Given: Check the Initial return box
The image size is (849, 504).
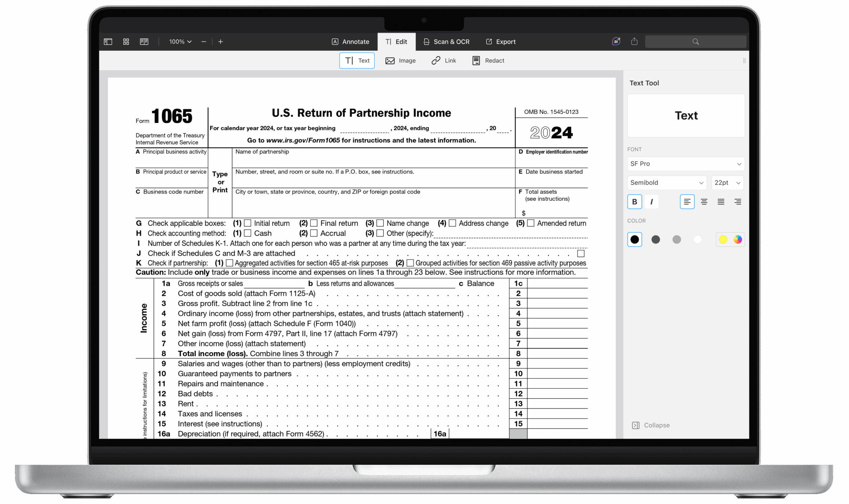Looking at the screenshot, I should tap(248, 223).
